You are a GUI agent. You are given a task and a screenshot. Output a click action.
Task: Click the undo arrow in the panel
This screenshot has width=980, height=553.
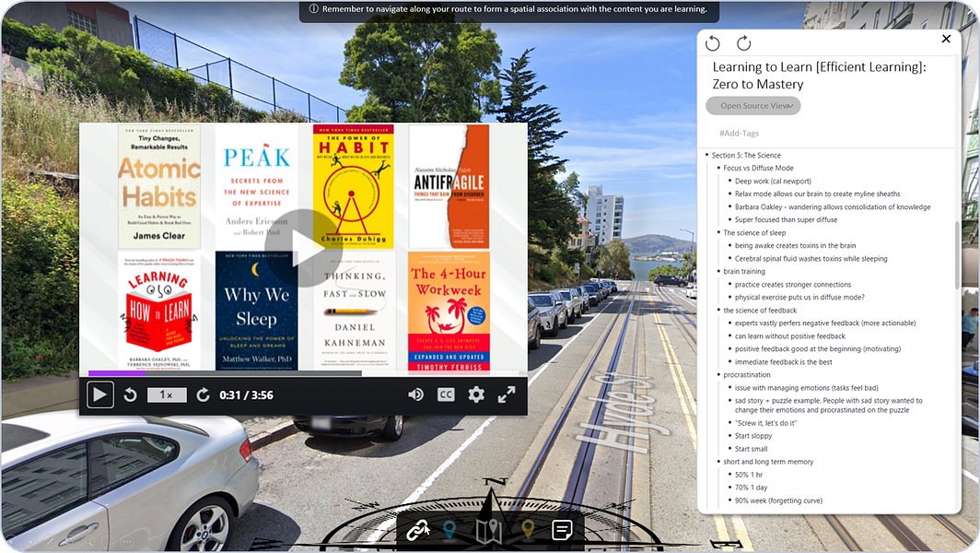(x=712, y=42)
